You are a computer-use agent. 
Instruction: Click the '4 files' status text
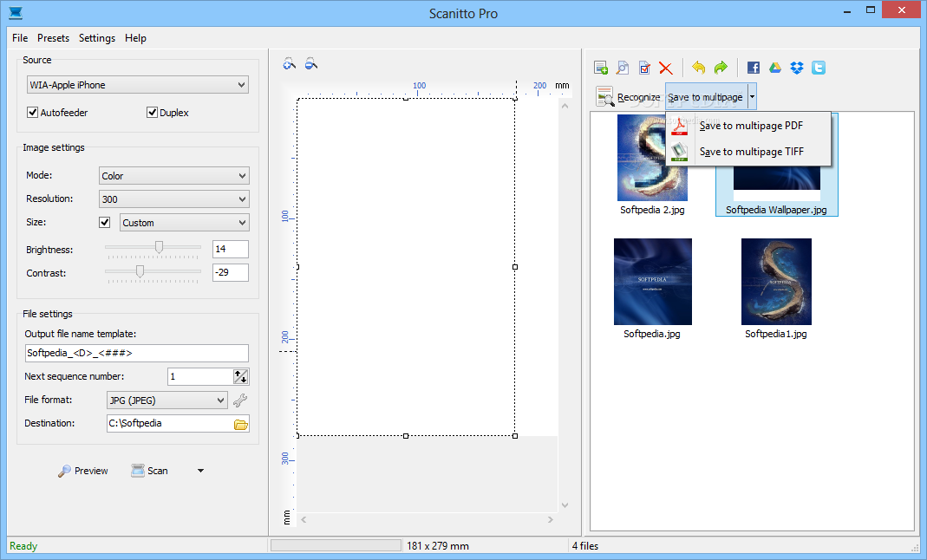(x=585, y=546)
